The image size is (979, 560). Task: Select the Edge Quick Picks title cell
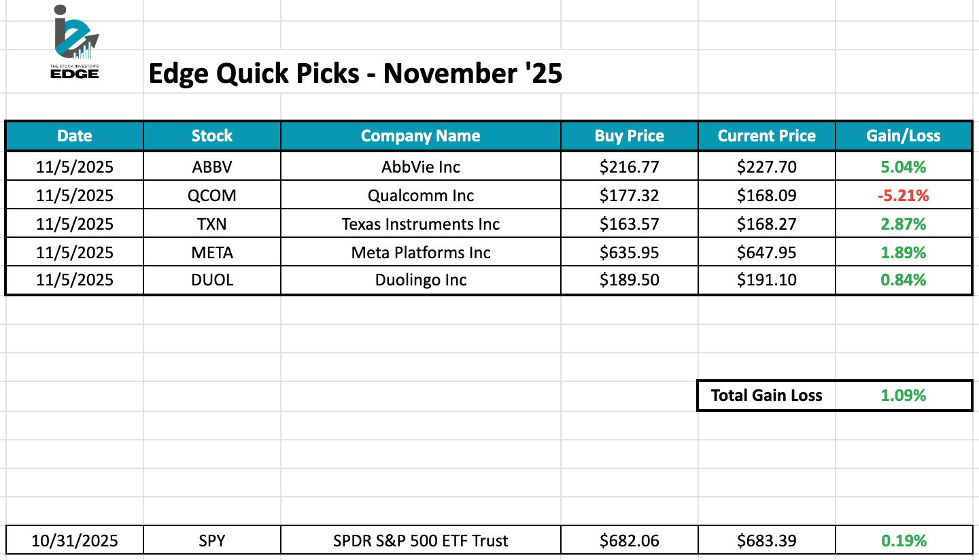[355, 73]
